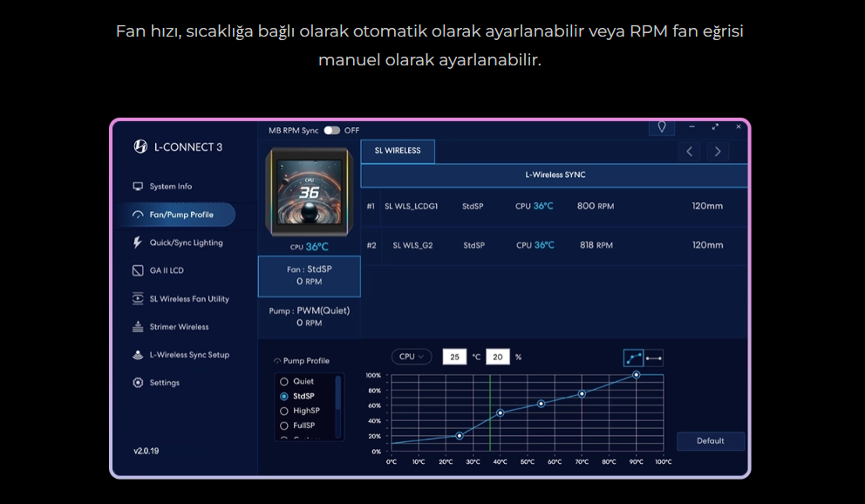Open the System Info monitor icon
865x504 pixels.
pyautogui.click(x=138, y=187)
